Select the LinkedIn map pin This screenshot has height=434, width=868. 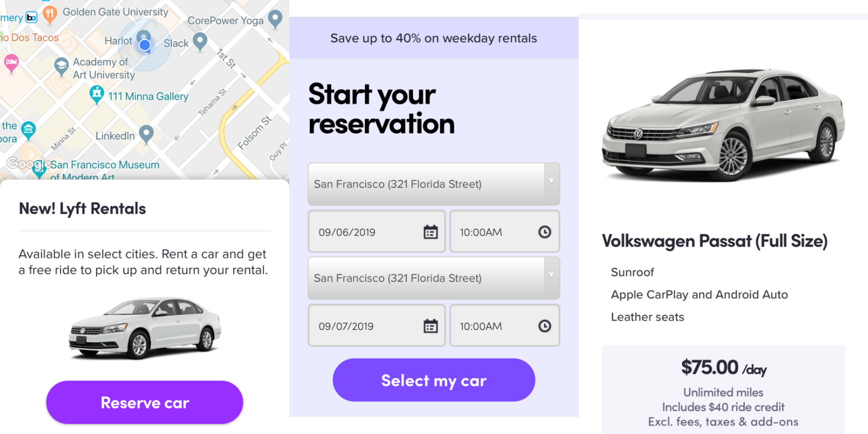[146, 134]
